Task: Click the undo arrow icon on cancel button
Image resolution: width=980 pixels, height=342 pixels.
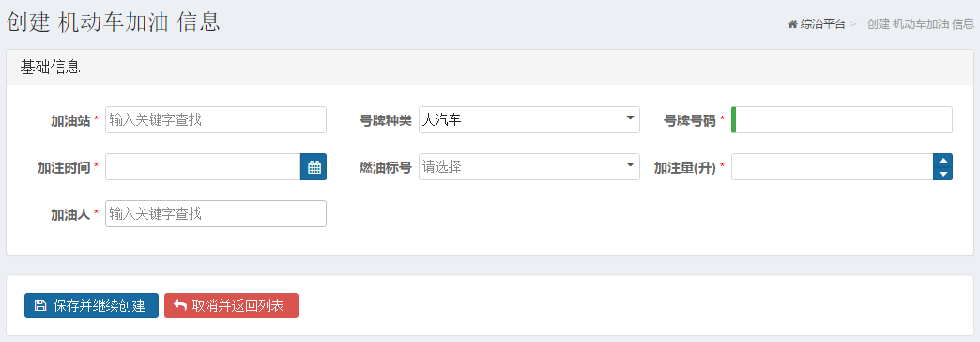Action: pyautogui.click(x=180, y=305)
